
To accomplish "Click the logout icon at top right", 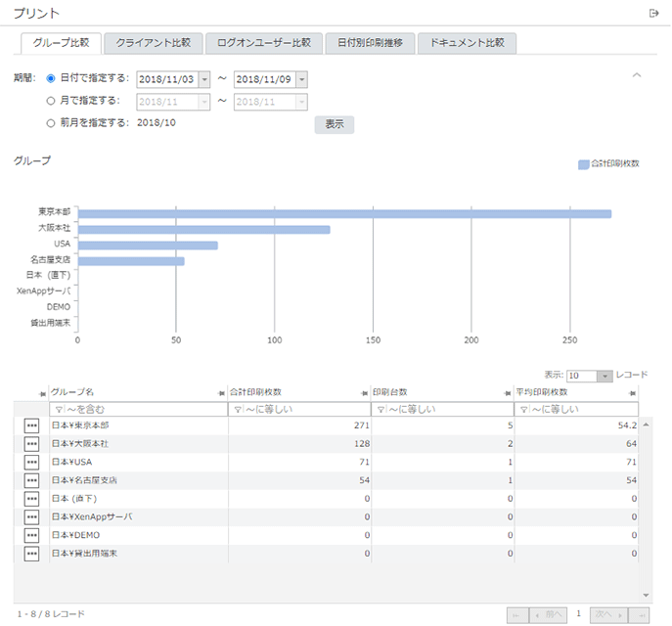I will pyautogui.click(x=653, y=13).
